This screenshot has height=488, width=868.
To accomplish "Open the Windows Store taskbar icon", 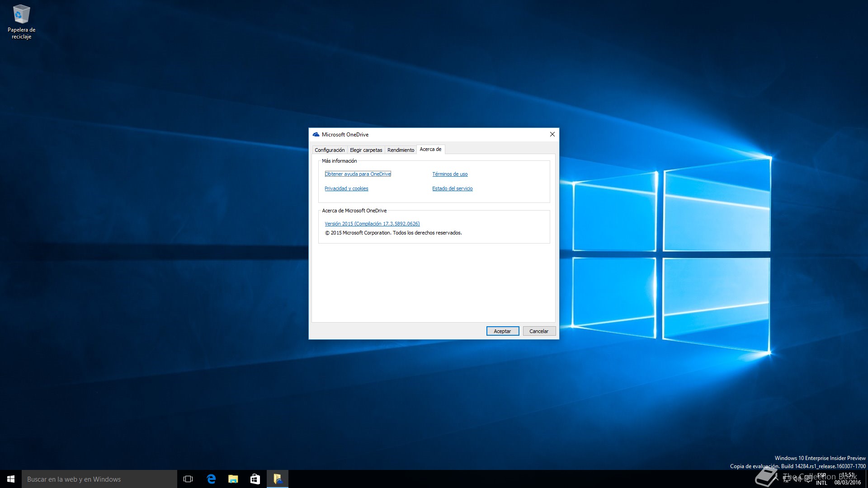I will click(x=255, y=479).
